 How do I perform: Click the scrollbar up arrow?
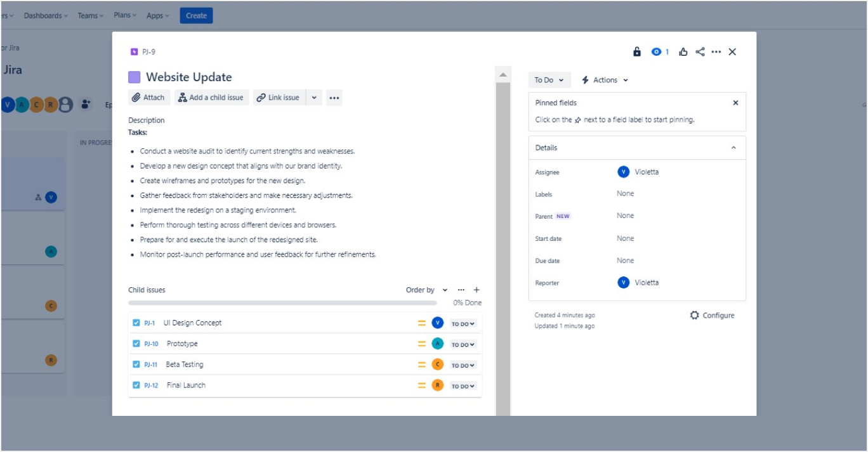tap(503, 75)
